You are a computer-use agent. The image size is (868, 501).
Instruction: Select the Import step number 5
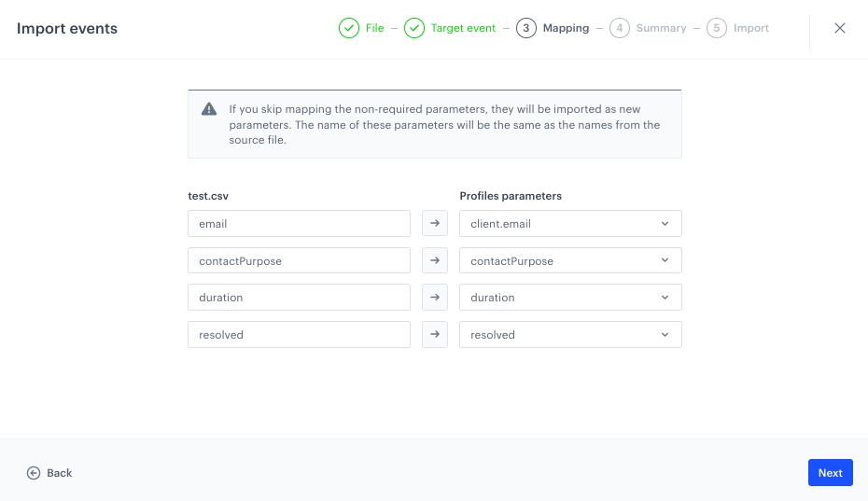coord(717,28)
